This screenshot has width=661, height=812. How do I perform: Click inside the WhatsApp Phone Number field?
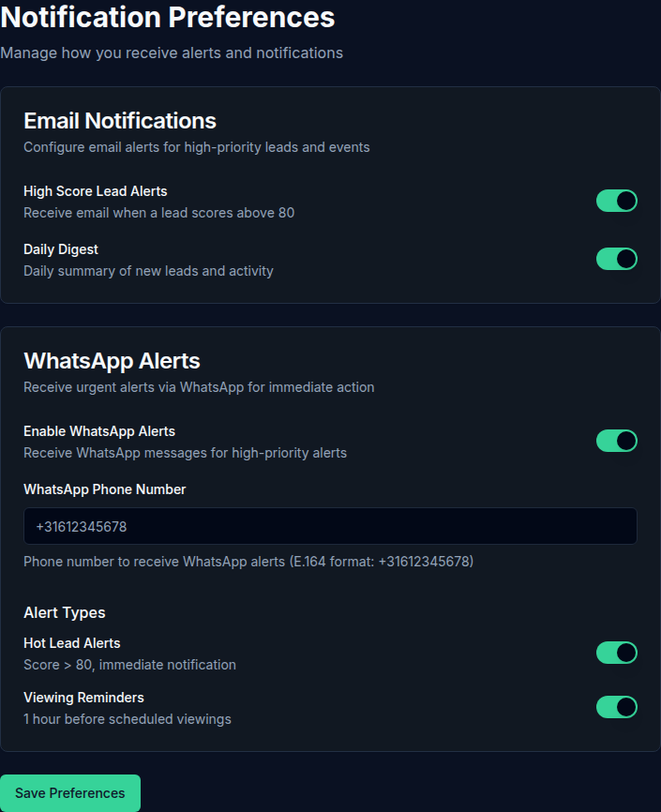[x=330, y=526]
